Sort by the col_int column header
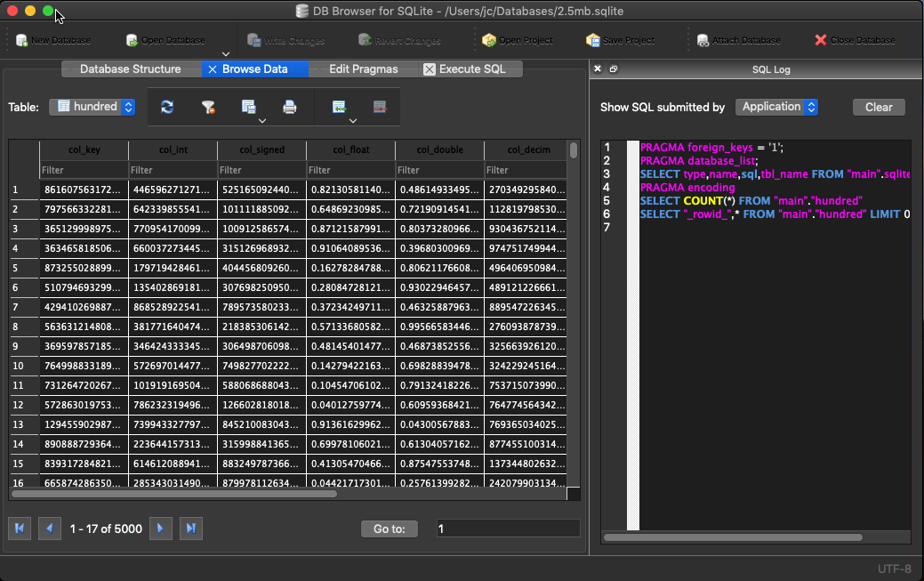Image resolution: width=924 pixels, height=581 pixels. tap(173, 149)
